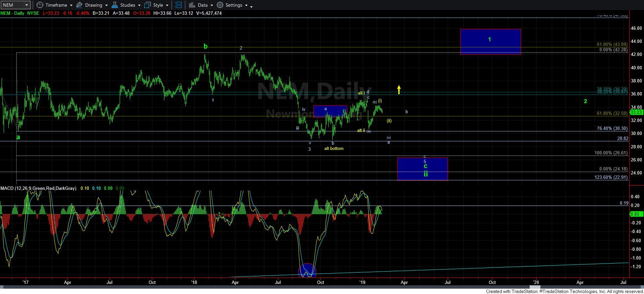Click the '61.80% (32.59)' Fibonacci label
This screenshot has width=644, height=294.
coord(612,114)
